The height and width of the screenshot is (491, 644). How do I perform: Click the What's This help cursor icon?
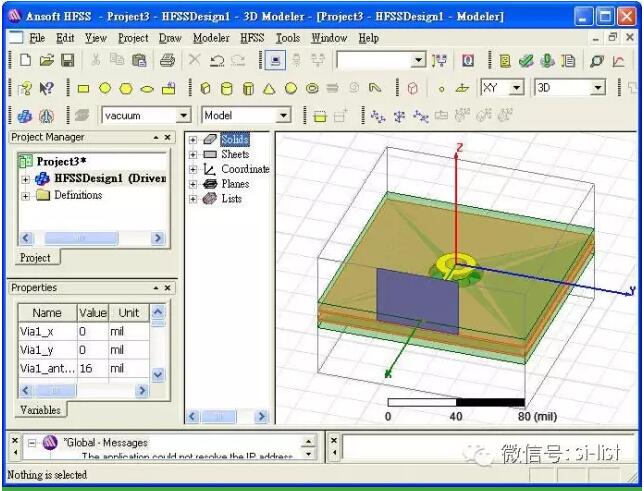click(x=46, y=88)
